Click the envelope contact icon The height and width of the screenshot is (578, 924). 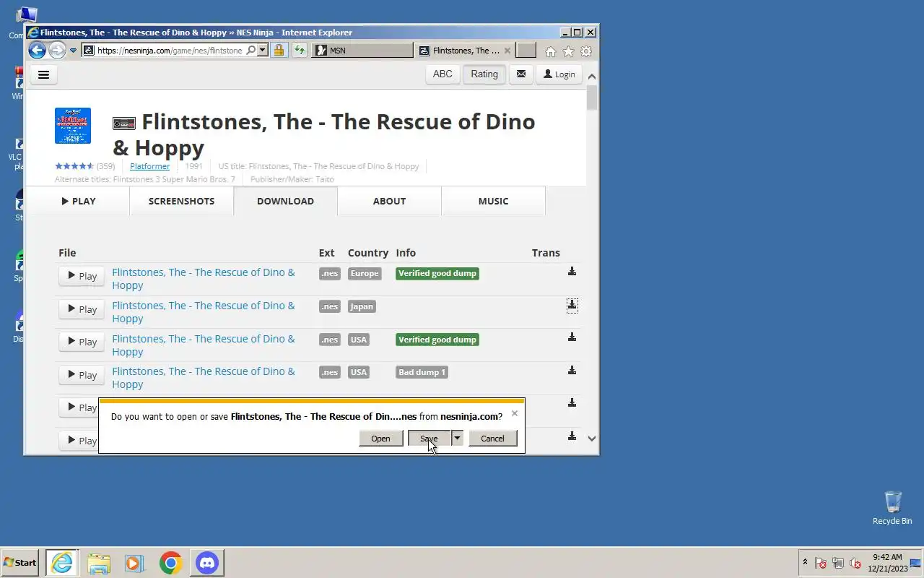(x=520, y=74)
